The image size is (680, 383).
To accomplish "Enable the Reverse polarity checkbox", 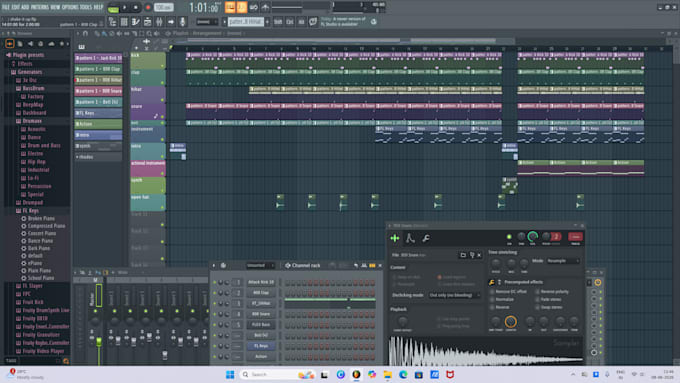I will coord(537,291).
